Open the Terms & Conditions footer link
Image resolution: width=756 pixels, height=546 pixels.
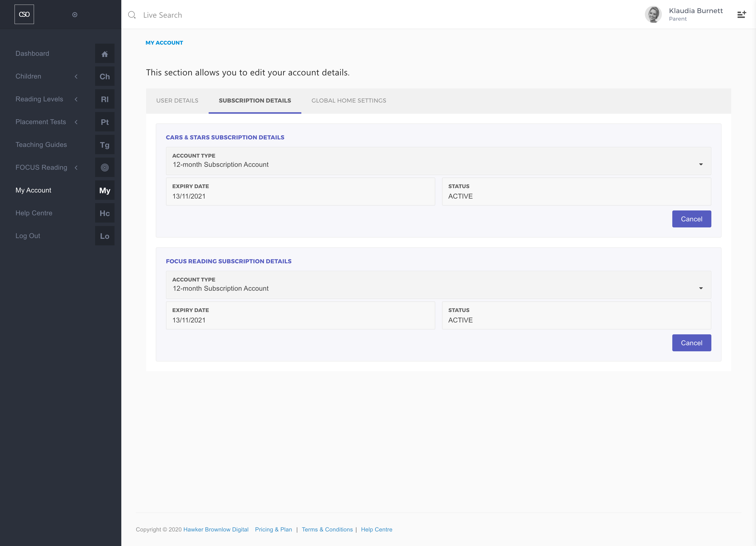coord(327,529)
